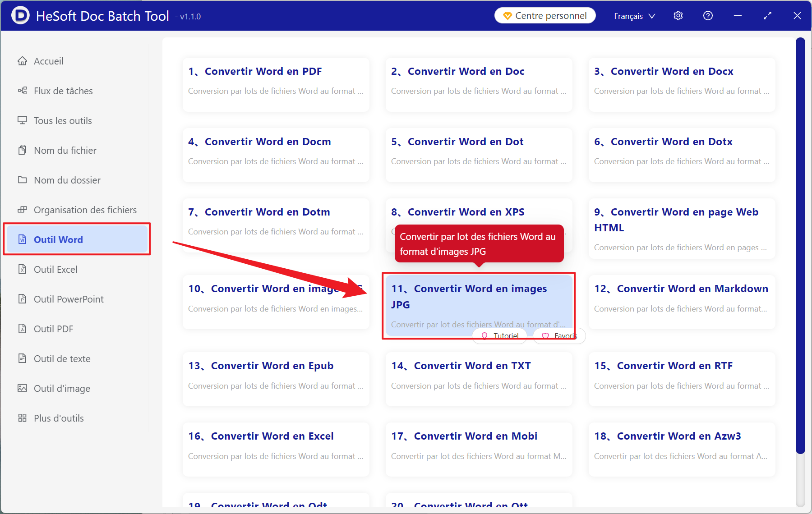
Task: Select Convertir Word en Docm tool
Action: pos(276,155)
